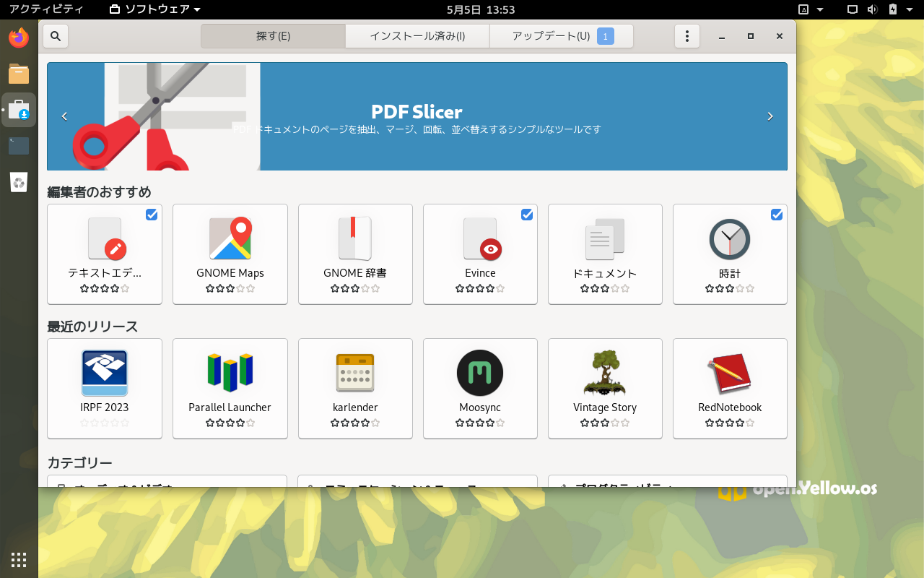Open the karlender calendar app icon
Viewport: 924px width, 578px height.
(354, 374)
